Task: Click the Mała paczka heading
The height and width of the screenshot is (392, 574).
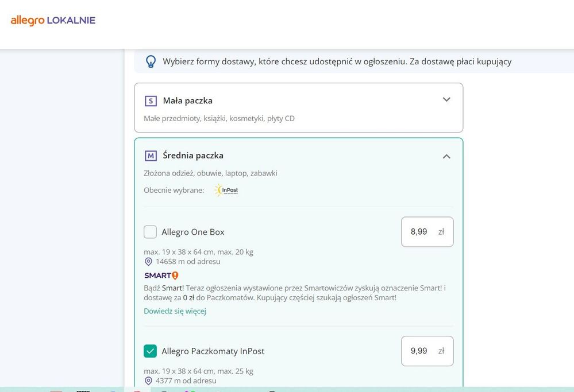Action: 188,100
